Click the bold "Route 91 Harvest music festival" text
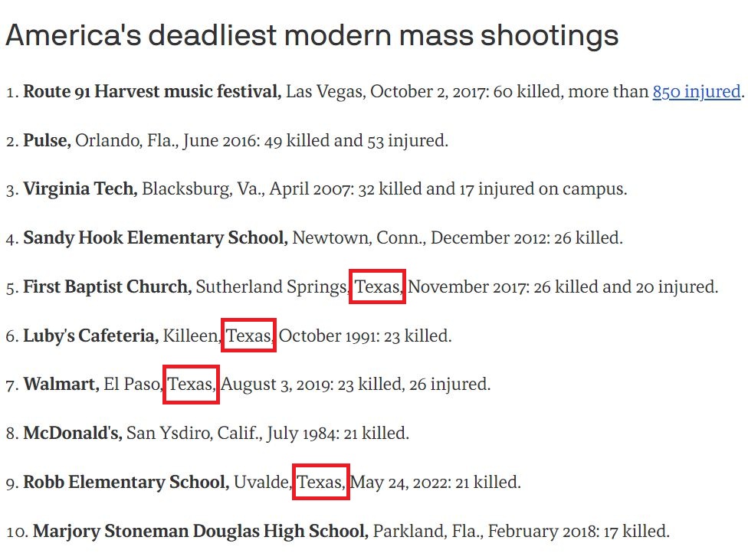The image size is (748, 560). pos(153,93)
